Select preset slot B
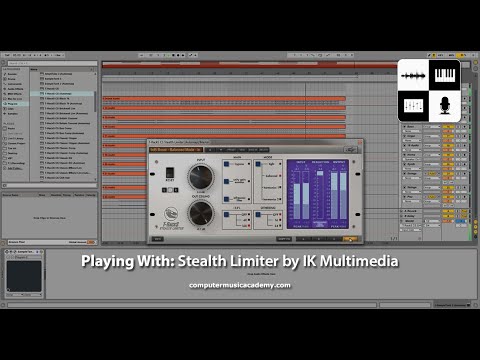The image size is (480, 360). [319, 239]
